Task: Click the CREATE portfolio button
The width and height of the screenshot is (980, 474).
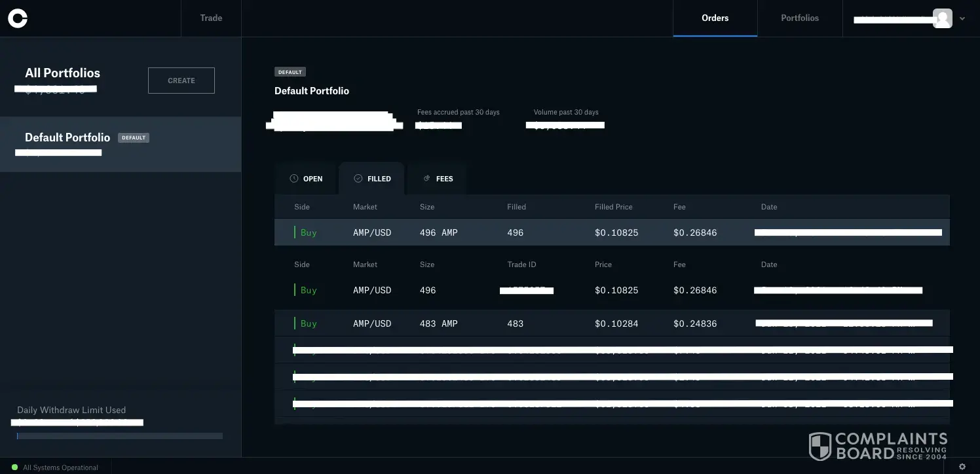Action: tap(181, 81)
